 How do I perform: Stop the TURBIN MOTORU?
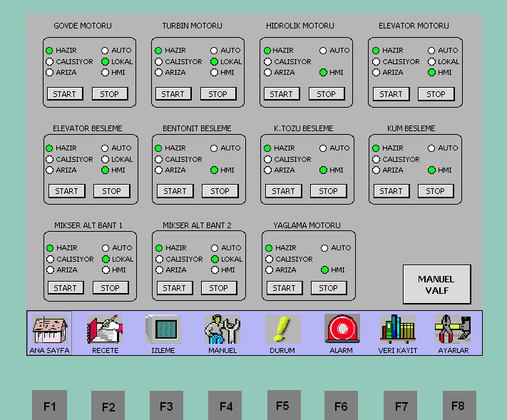[x=218, y=93]
